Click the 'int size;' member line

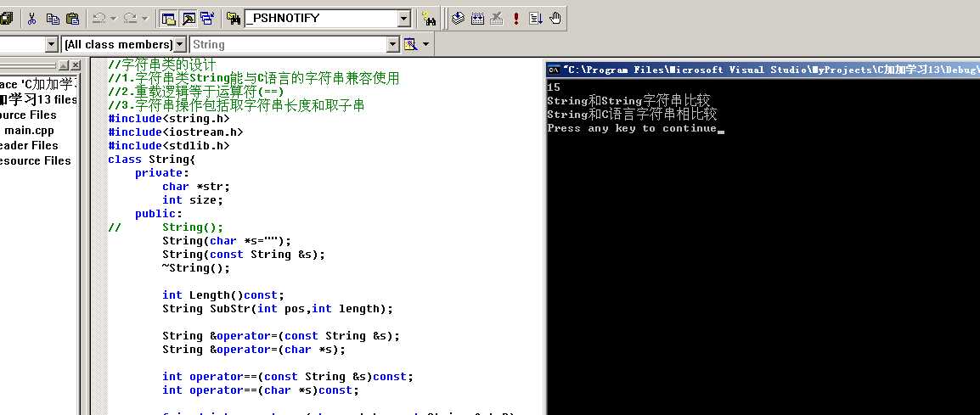pyautogui.click(x=193, y=200)
